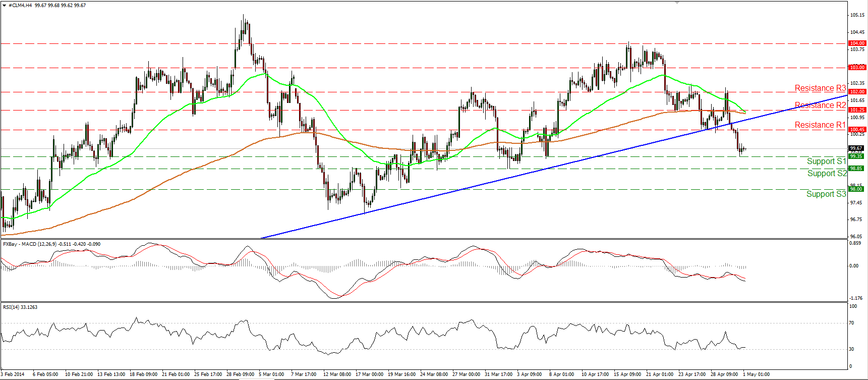Click the 28 Feb 09:00 time label

click(x=240, y=374)
